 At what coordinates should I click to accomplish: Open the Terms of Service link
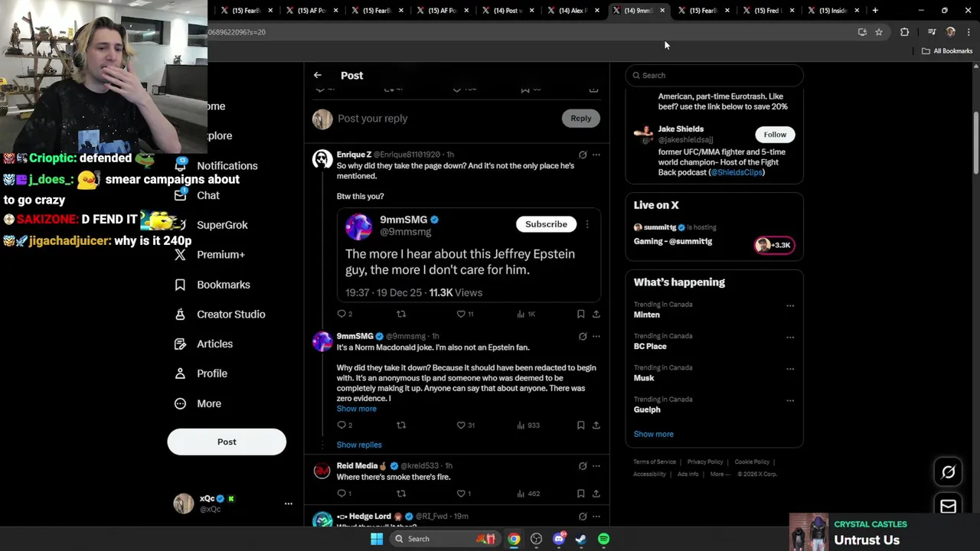tap(655, 462)
